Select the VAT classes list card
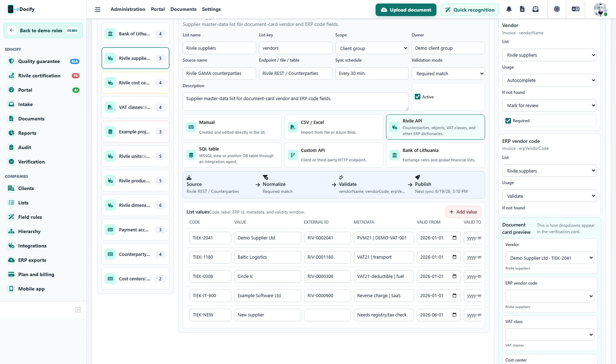616x364 pixels. click(135, 107)
